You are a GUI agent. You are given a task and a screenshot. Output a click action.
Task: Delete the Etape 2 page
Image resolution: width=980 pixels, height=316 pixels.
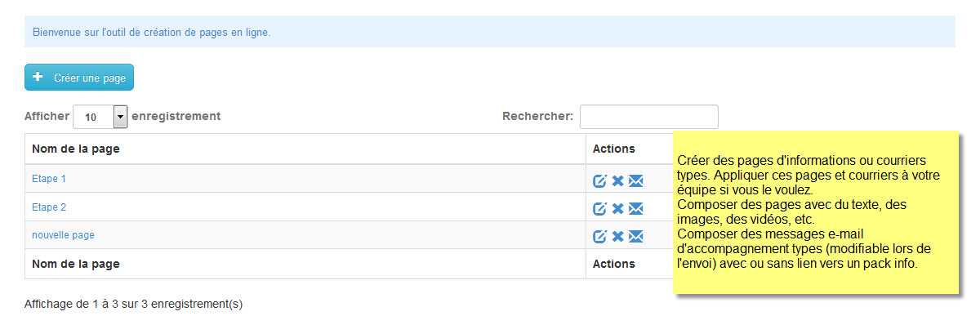[618, 208]
